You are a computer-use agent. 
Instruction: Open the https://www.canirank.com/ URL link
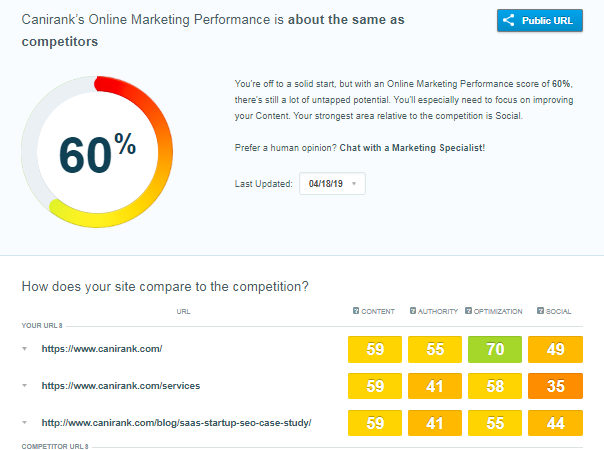click(x=102, y=349)
